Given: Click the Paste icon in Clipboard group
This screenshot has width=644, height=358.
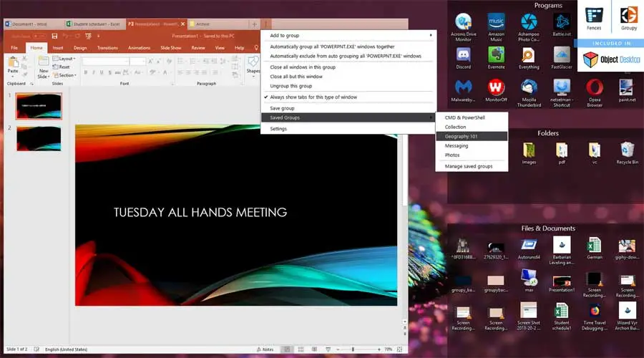Looking at the screenshot, I should [13, 66].
